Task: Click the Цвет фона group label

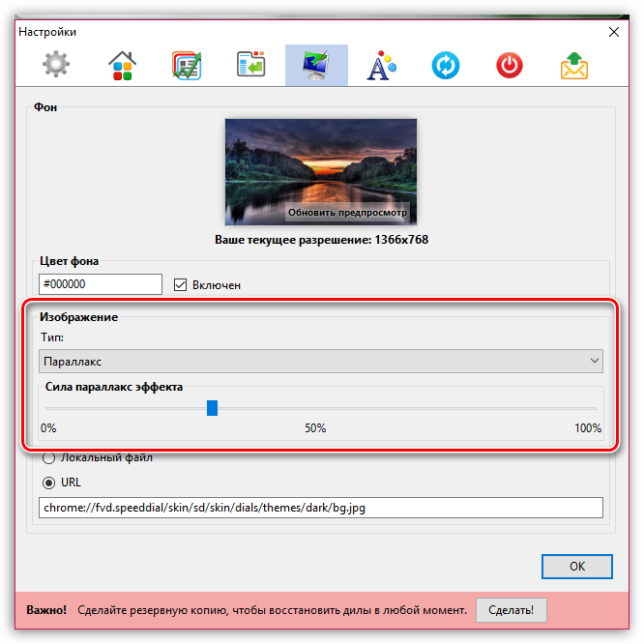Action: pyautogui.click(x=69, y=261)
